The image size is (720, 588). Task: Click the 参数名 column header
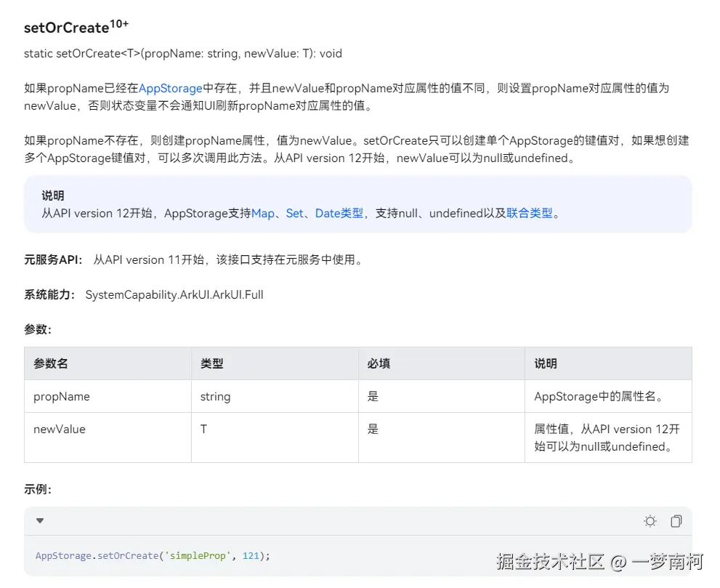tap(108, 363)
